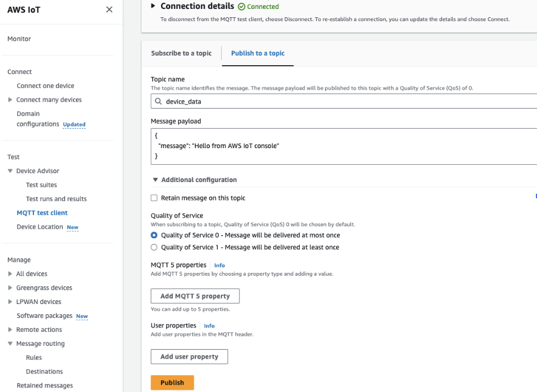The height and width of the screenshot is (392, 537).
Task: Click the Quality of Service heading
Action: 177,215
